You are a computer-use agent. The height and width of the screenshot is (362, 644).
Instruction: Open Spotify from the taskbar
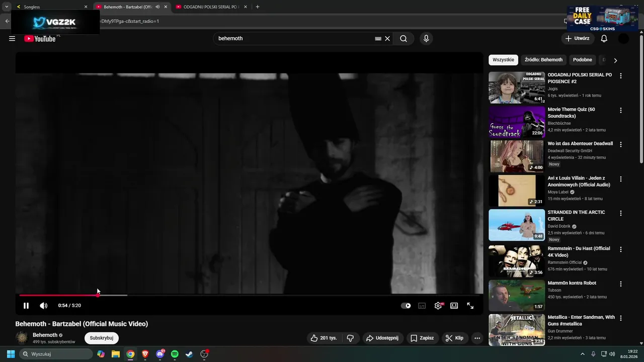click(175, 354)
